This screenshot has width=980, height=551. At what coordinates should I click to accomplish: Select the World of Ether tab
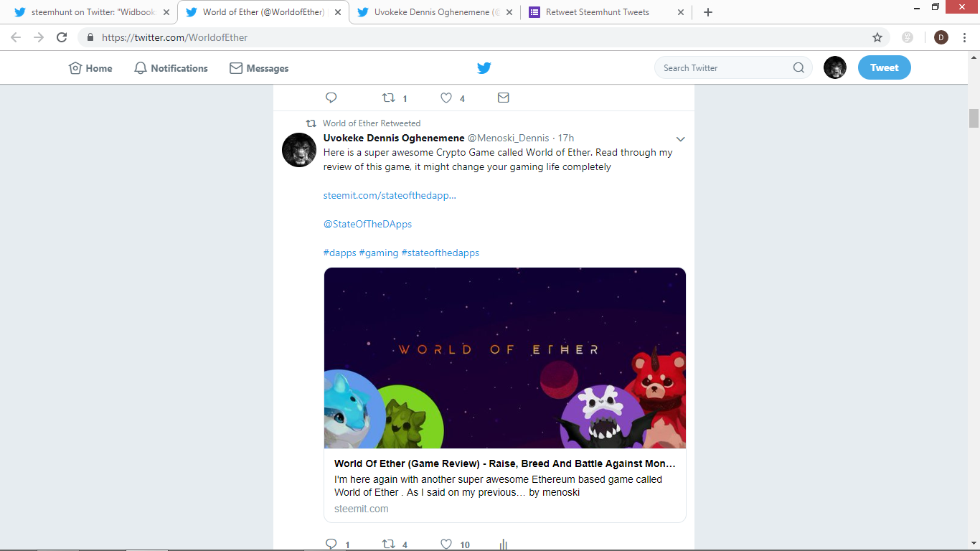pos(263,12)
